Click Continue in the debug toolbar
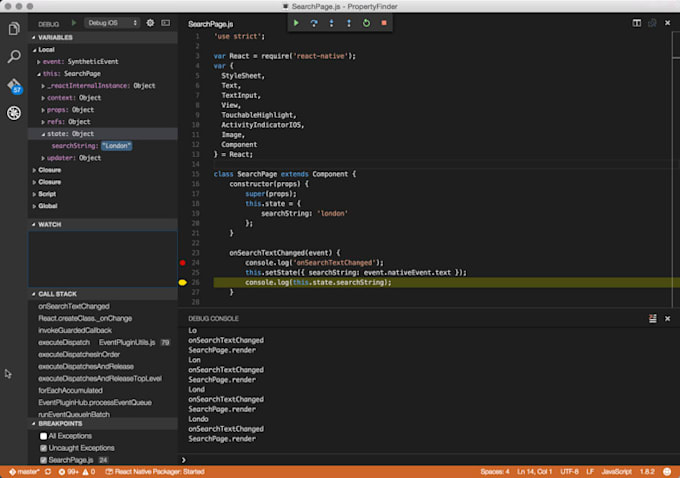 click(296, 22)
